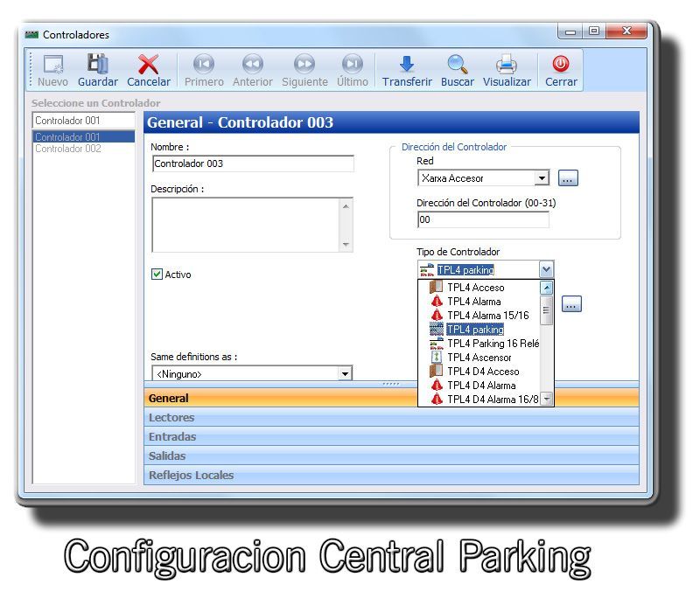Click the Nombre field Controlador 003
The image size is (700, 612).
tap(253, 163)
